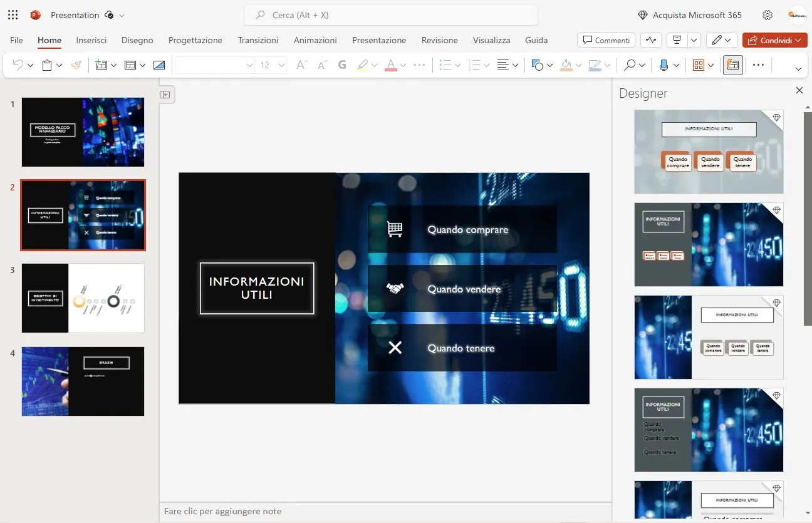The image size is (812, 523).
Task: Toggle bullet list formatting
Action: coord(446,65)
